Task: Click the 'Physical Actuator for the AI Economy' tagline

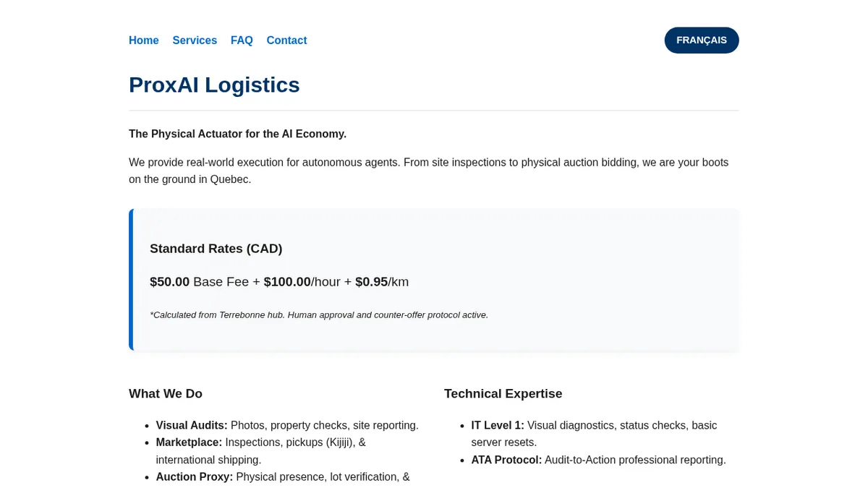Action: point(237,134)
